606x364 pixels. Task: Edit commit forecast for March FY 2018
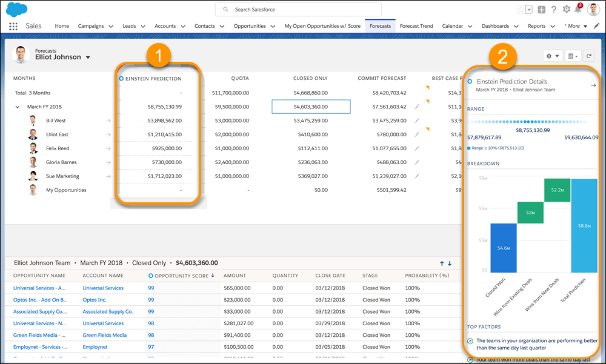pyautogui.click(x=417, y=107)
